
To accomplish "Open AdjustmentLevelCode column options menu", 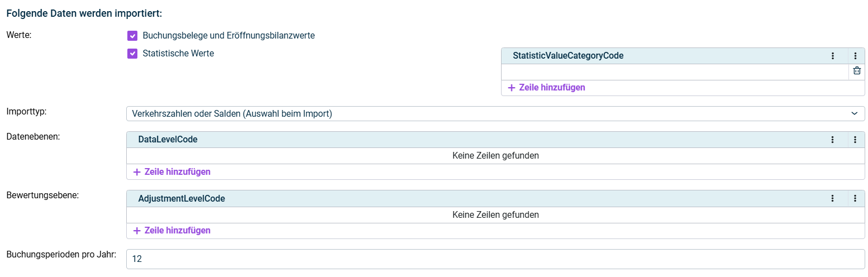I will [832, 198].
